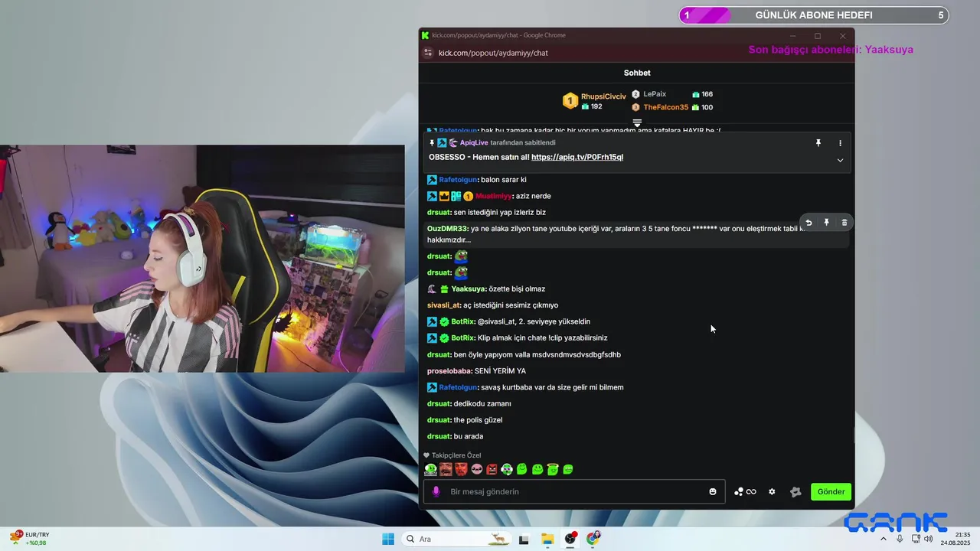Image resolution: width=980 pixels, height=551 pixels.
Task: Open pinned message three-dot menu
Action: [840, 143]
